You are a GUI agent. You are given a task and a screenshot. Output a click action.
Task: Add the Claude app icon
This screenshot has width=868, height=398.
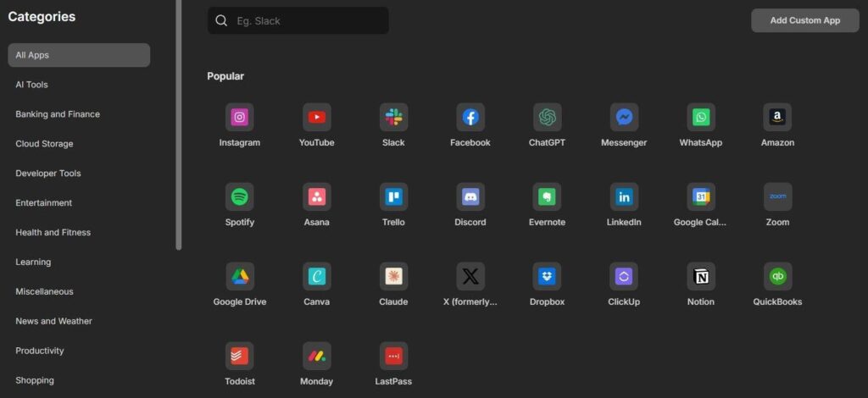pyautogui.click(x=393, y=276)
